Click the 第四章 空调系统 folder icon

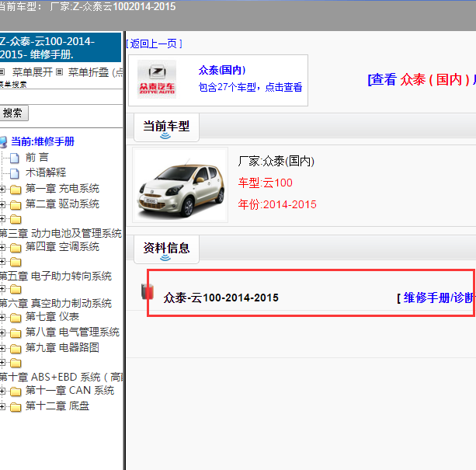[16, 248]
